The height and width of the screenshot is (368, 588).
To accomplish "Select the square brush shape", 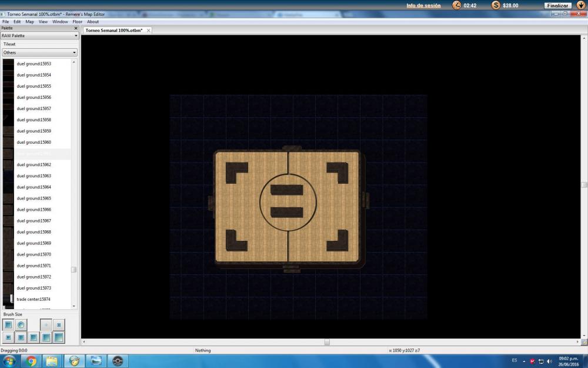I will (x=8, y=324).
